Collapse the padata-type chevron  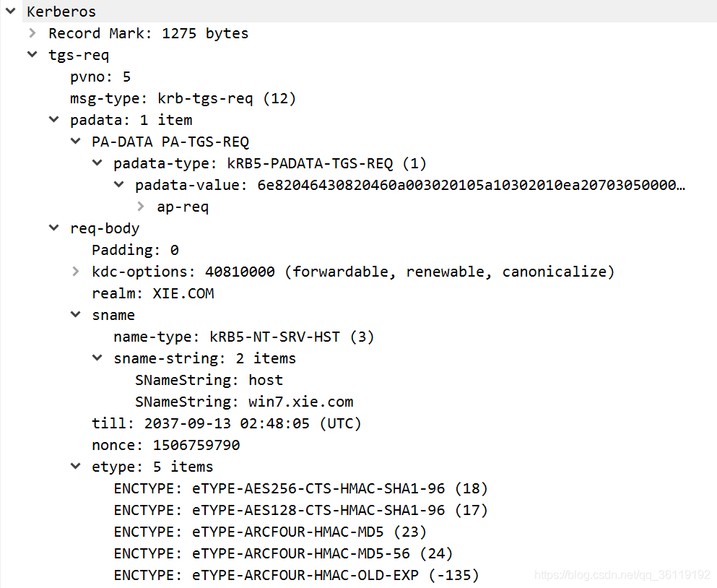coord(97,163)
